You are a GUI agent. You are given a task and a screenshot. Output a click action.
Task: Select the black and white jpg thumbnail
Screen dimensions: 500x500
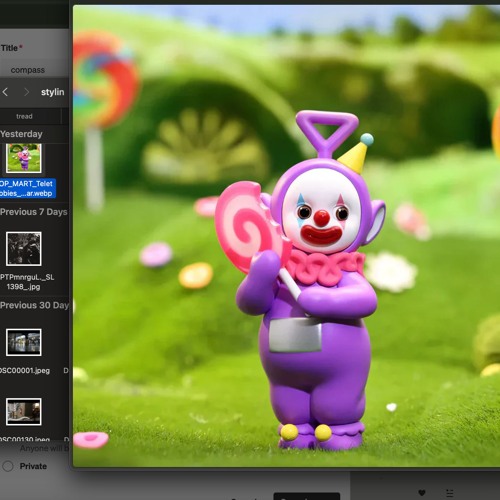[x=24, y=249]
